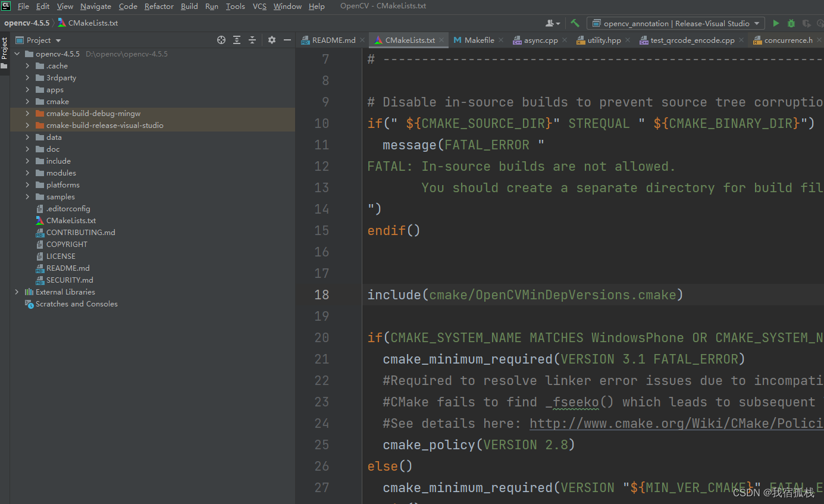Expand the .cache folder

[27, 66]
